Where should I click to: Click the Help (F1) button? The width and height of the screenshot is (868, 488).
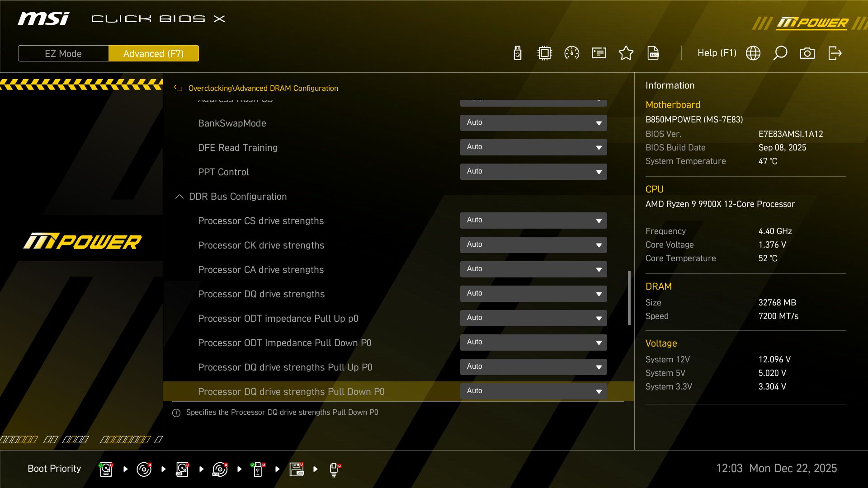(717, 53)
